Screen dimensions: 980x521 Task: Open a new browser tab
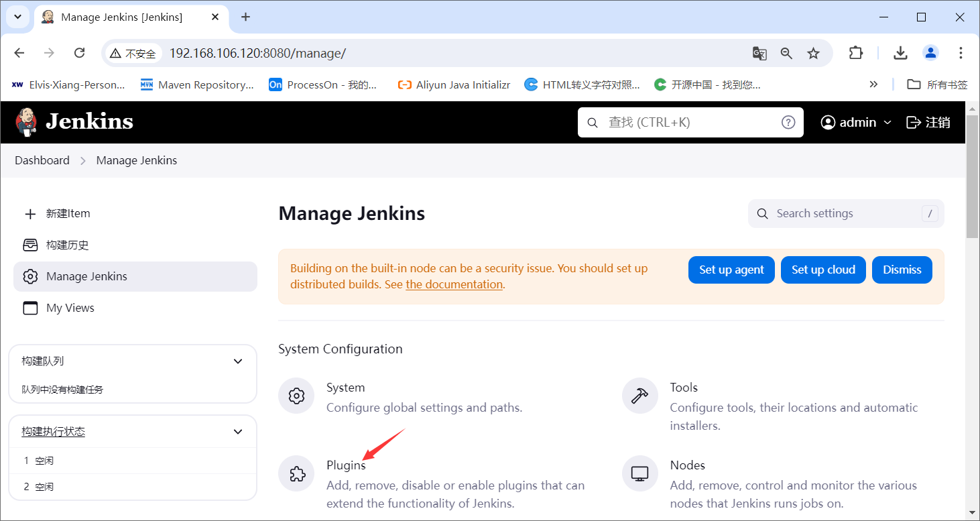click(245, 17)
